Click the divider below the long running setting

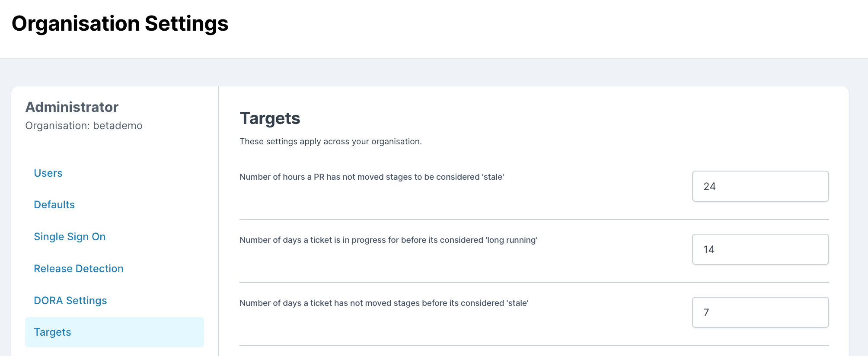click(534, 283)
